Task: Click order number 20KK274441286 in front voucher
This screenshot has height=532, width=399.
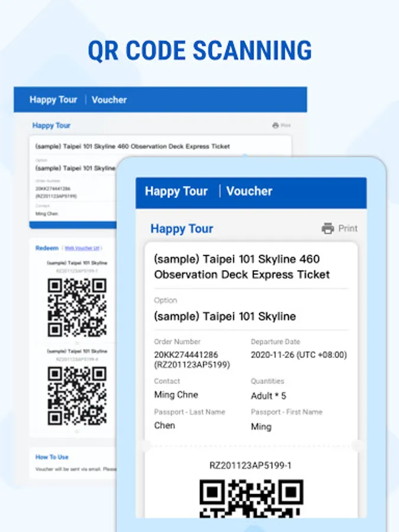Action: click(x=186, y=355)
